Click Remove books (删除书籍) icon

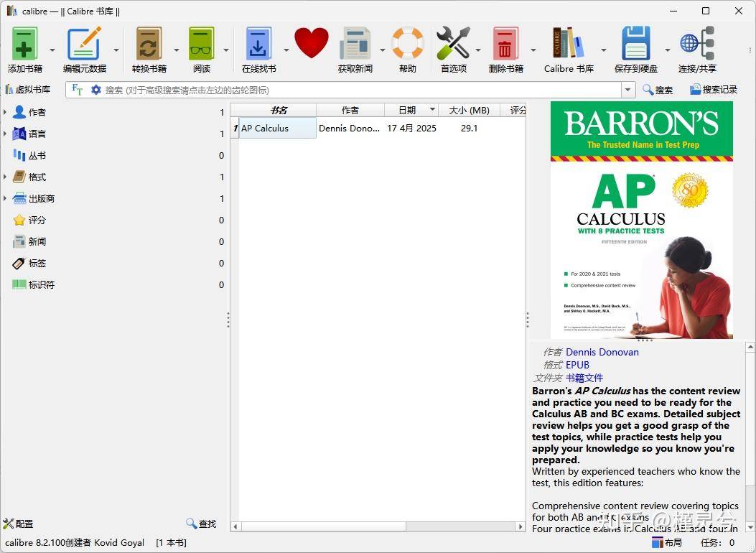505,45
